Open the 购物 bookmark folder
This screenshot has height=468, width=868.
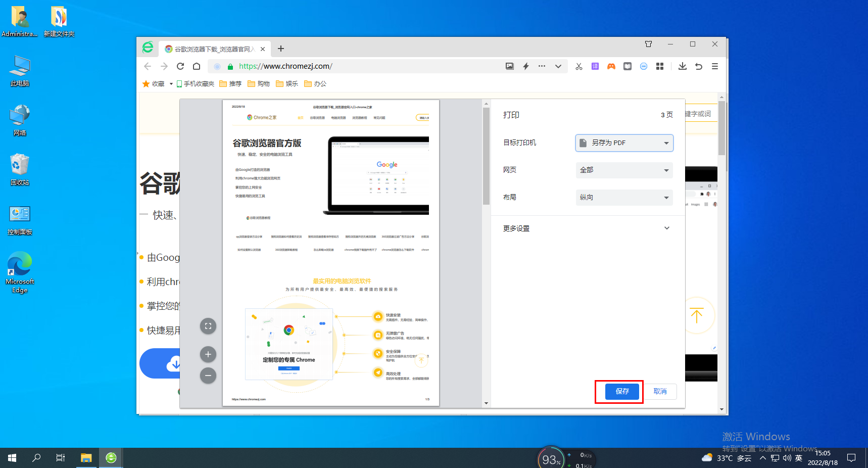(259, 84)
